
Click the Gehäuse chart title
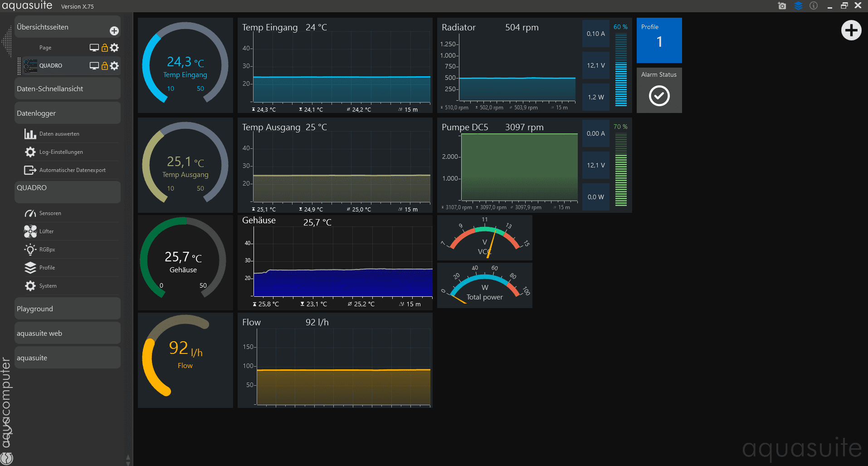pyautogui.click(x=259, y=220)
